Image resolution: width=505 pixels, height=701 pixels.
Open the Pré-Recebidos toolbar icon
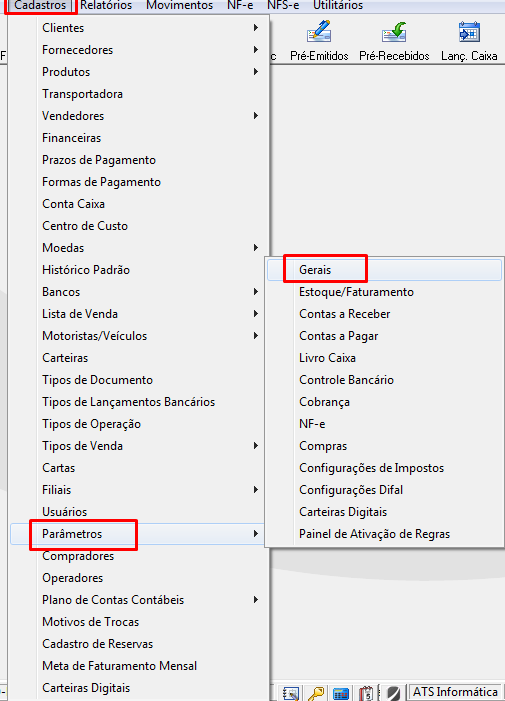tap(394, 40)
